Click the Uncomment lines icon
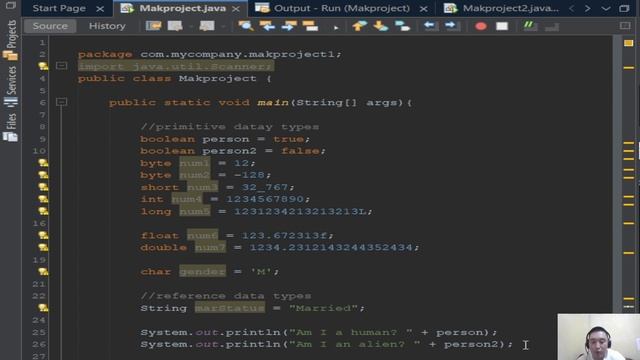 pos(552,27)
